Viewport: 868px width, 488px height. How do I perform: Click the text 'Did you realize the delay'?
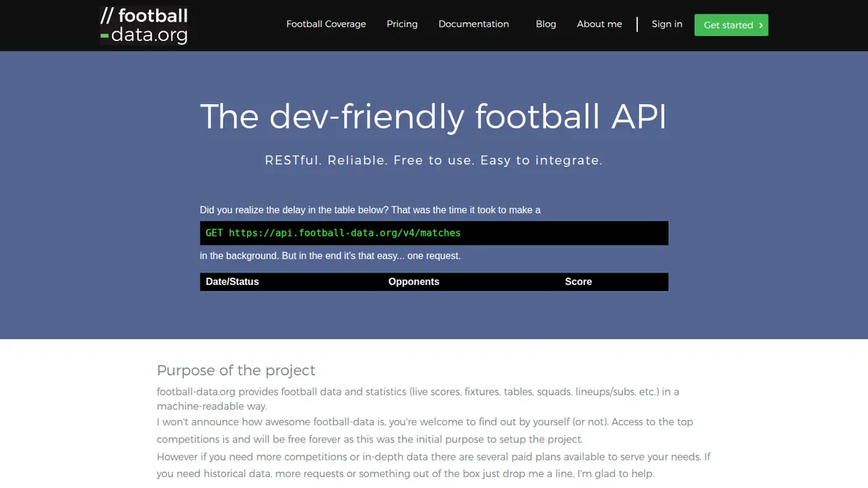pos(257,210)
